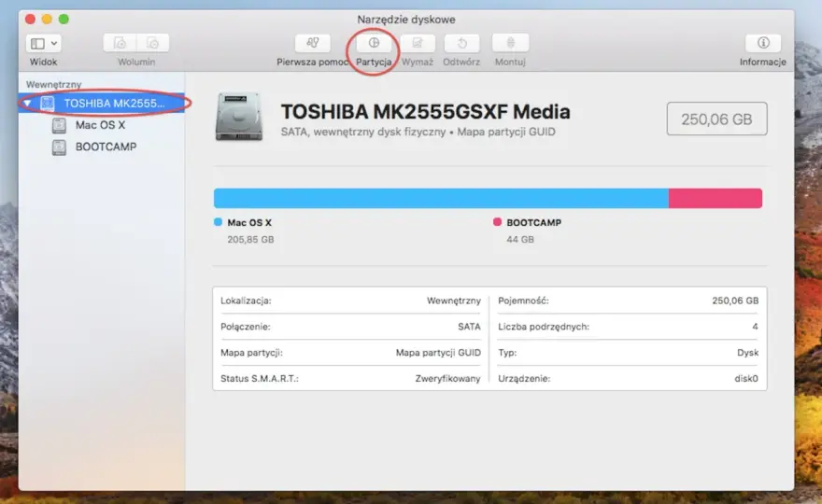This screenshot has width=822, height=504.
Task: Click the Montuj mount icon
Action: (510, 43)
